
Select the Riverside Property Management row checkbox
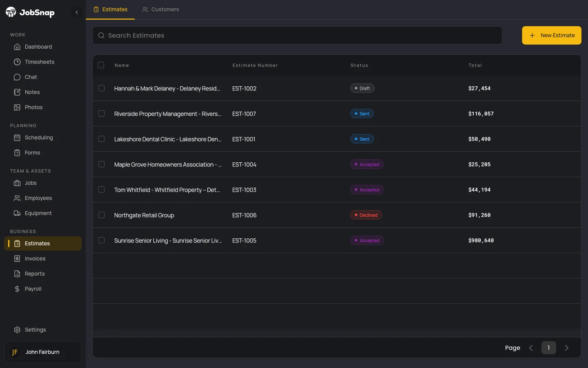click(102, 114)
